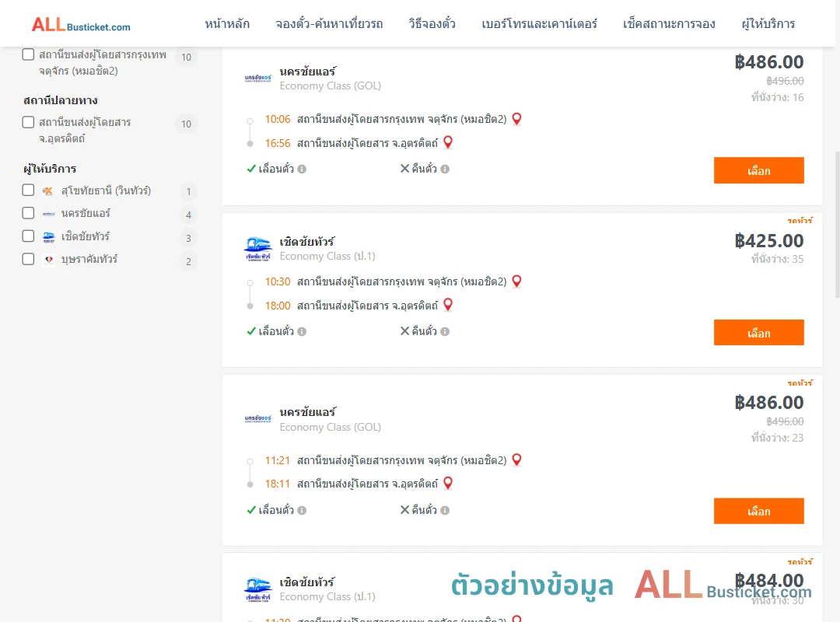Click map pin for 10:30 Mo Chit 2 departure
840x622 pixels.
point(516,281)
